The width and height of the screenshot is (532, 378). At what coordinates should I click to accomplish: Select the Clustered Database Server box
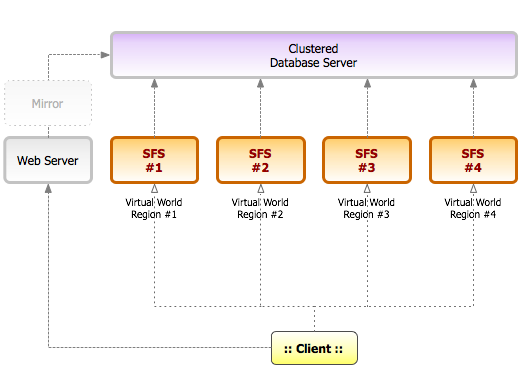click(314, 55)
